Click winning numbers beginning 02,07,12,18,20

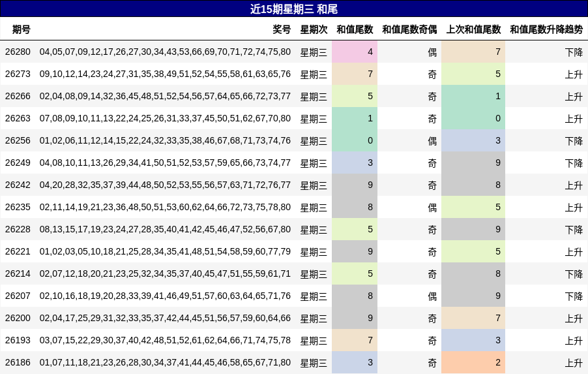click(x=165, y=273)
